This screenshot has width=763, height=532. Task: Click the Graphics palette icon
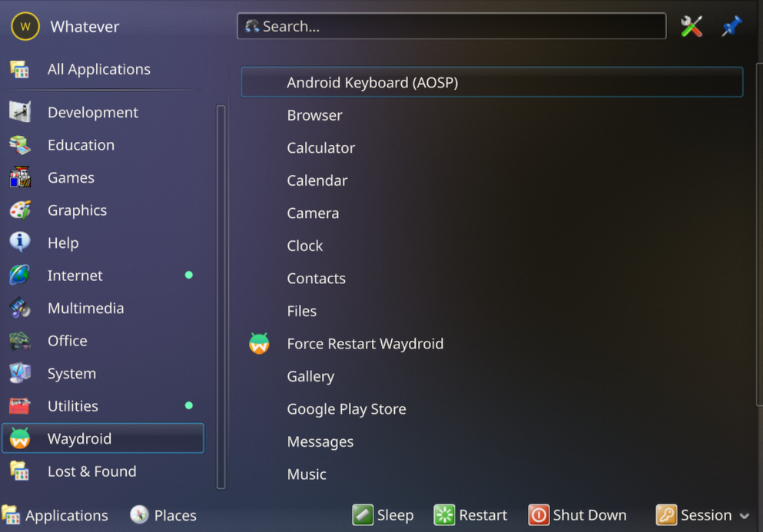19,210
